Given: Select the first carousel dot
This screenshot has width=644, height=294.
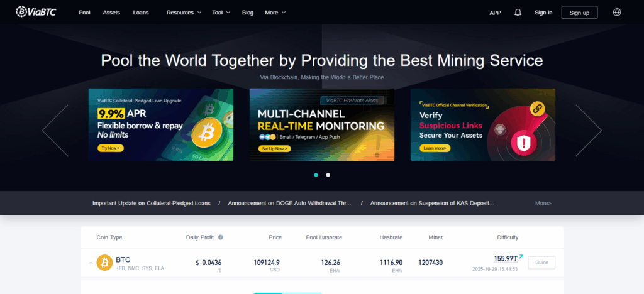Looking at the screenshot, I should (x=316, y=175).
